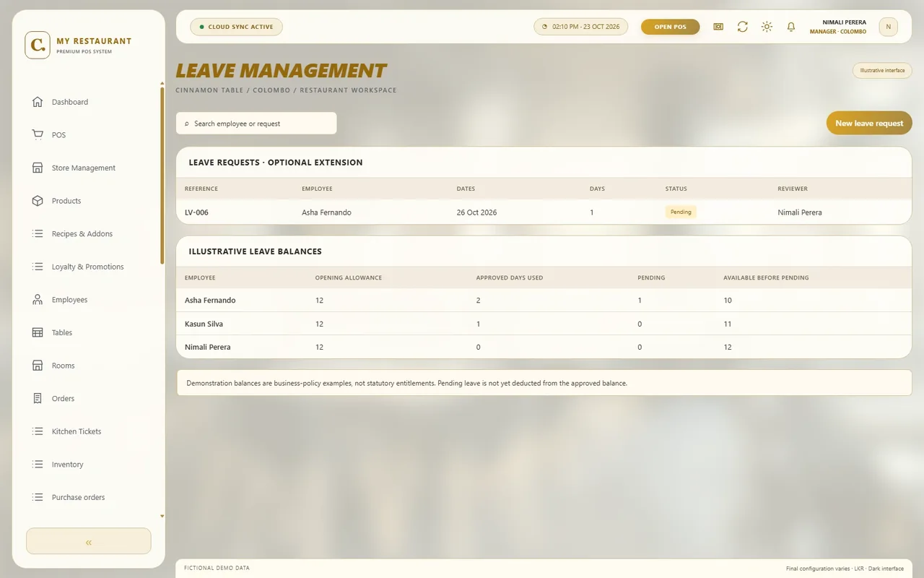Viewport: 924px width, 578px height.
Task: Click the LV-006 reference cell
Action: click(x=196, y=212)
